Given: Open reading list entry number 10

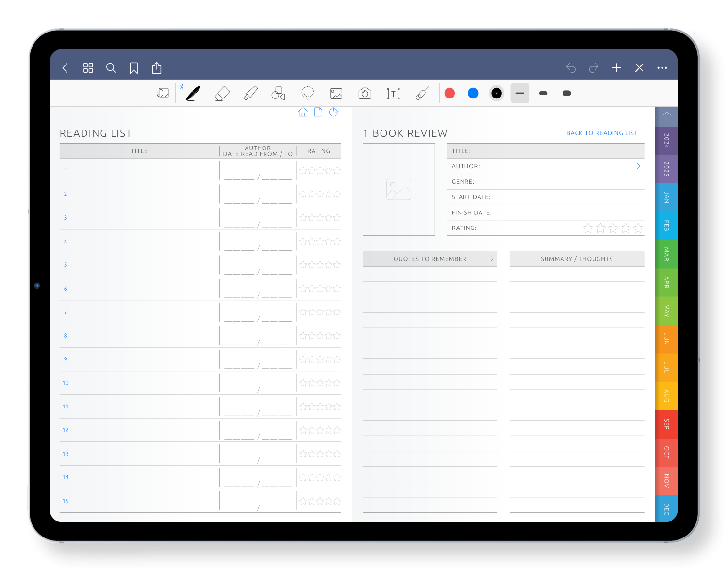Looking at the screenshot, I should [66, 383].
